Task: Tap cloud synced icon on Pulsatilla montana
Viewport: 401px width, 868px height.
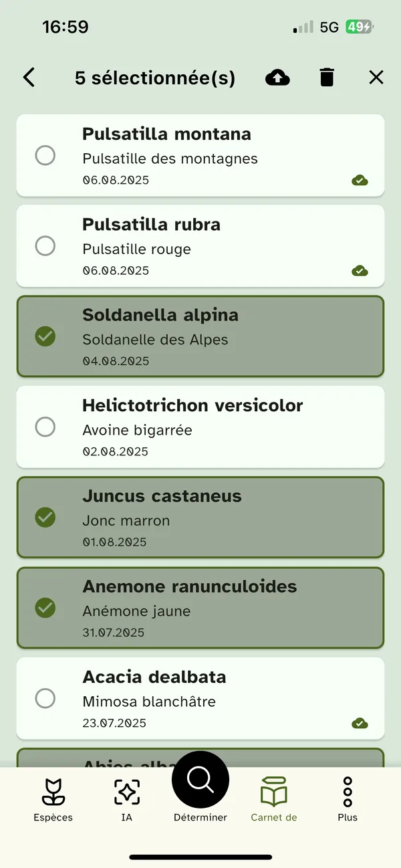Action: [x=360, y=180]
